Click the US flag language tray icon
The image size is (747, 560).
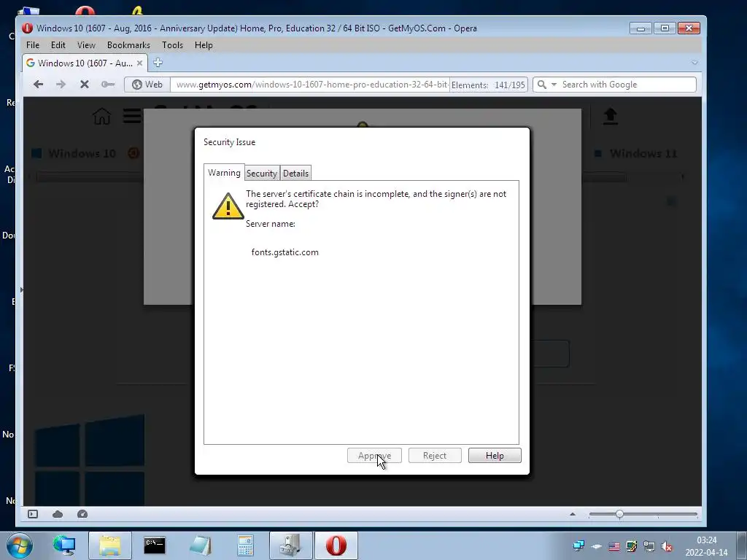[x=614, y=547]
